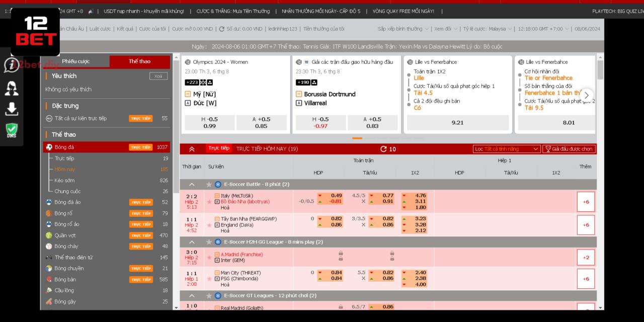
Task: Click the download app icon
Action: pyautogui.click(x=12, y=108)
